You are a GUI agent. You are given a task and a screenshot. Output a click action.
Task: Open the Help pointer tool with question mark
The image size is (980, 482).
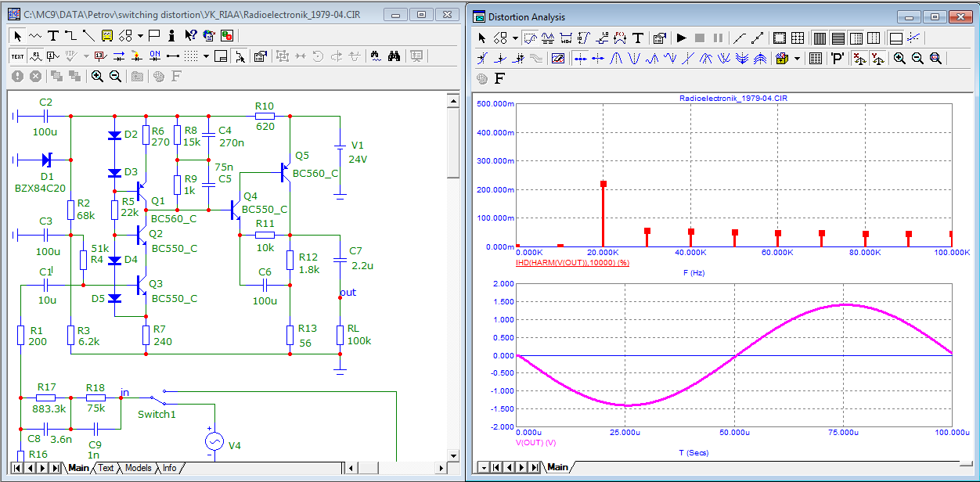tap(190, 35)
